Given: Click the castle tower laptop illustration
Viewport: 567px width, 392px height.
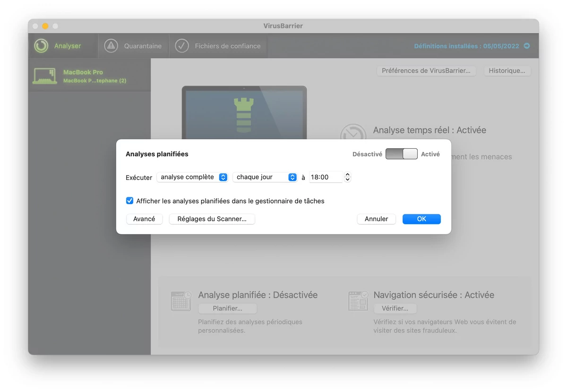Looking at the screenshot, I should pos(244,112).
